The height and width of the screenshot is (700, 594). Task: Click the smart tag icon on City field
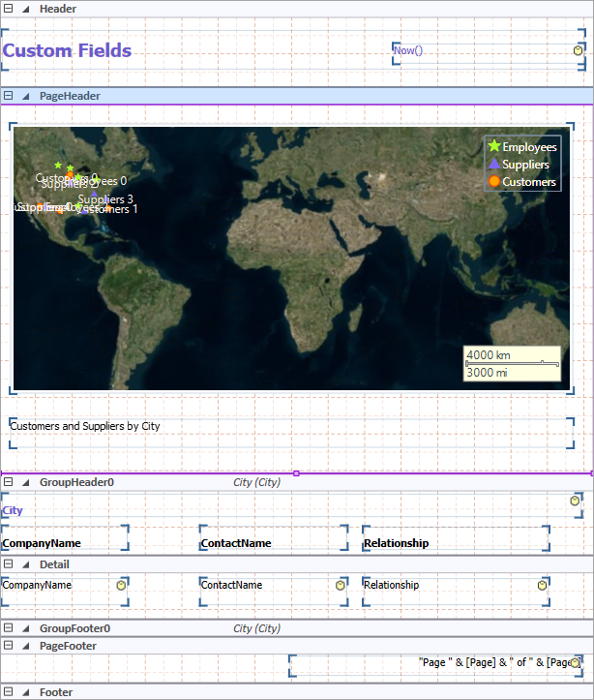click(578, 500)
